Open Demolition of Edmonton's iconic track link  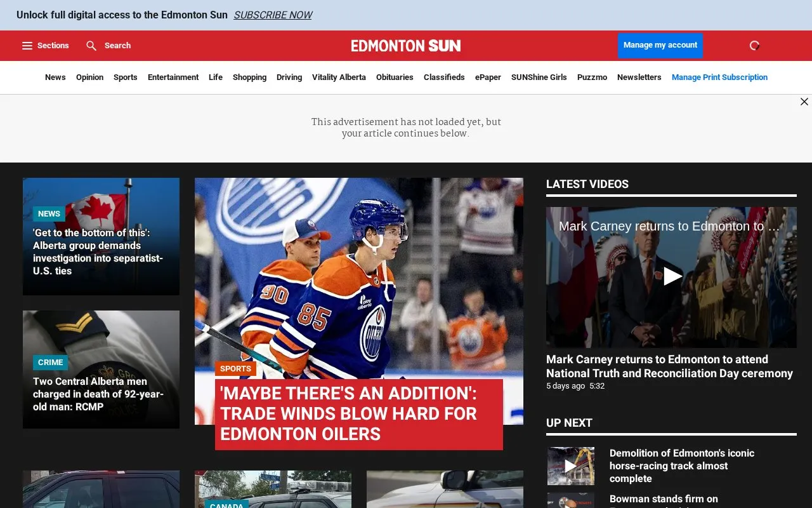click(x=682, y=466)
